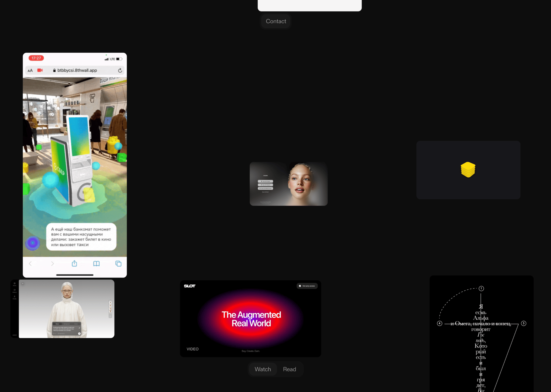Screen dimensions: 551x392
Task: Click 'Buy. Create. Earn.' tagline
Action: click(x=251, y=351)
